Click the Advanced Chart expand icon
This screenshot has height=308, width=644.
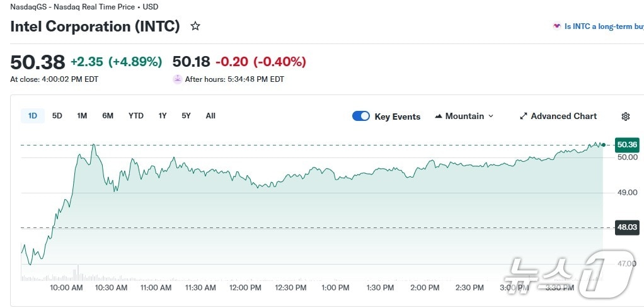pyautogui.click(x=523, y=117)
